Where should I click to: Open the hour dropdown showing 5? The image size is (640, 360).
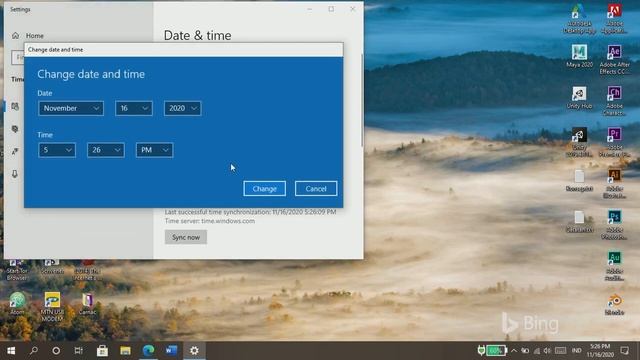[x=57, y=150]
